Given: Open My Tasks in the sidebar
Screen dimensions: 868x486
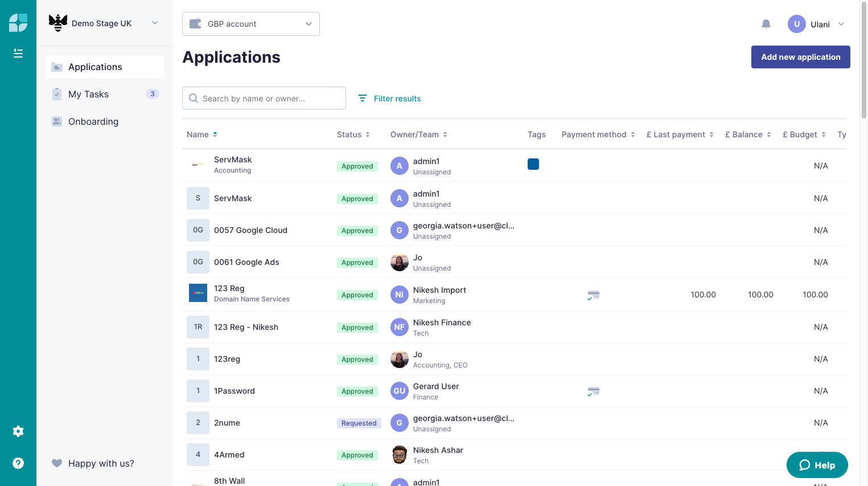Looking at the screenshot, I should [105, 94].
